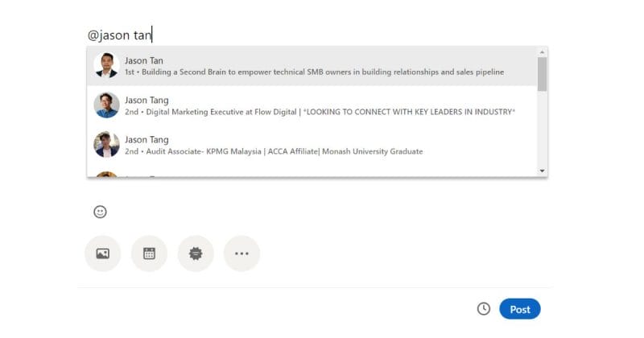This screenshot has width=644, height=338.
Task: Add a photo with the image icon
Action: tap(103, 253)
